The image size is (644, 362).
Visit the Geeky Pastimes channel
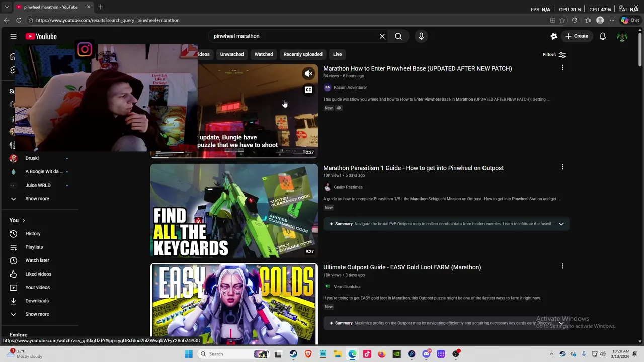click(x=348, y=187)
